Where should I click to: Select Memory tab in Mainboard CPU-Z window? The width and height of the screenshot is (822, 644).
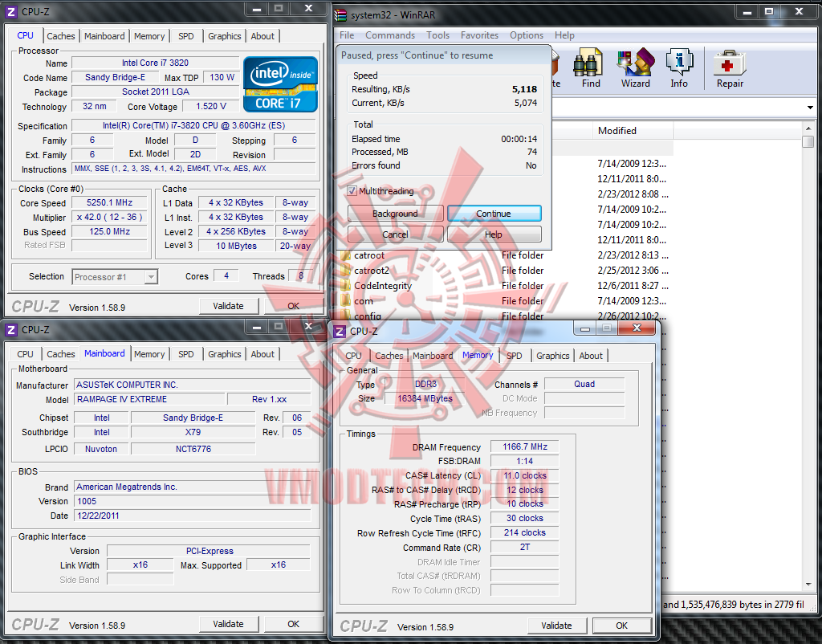[149, 354]
